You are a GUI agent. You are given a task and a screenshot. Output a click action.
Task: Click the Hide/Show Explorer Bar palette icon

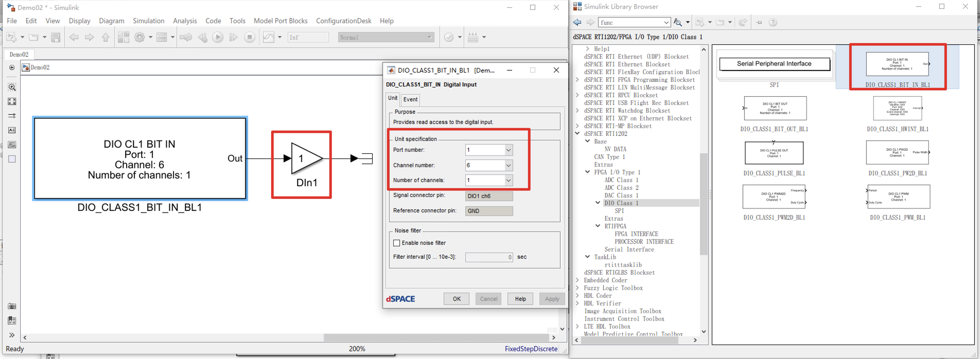click(12, 68)
